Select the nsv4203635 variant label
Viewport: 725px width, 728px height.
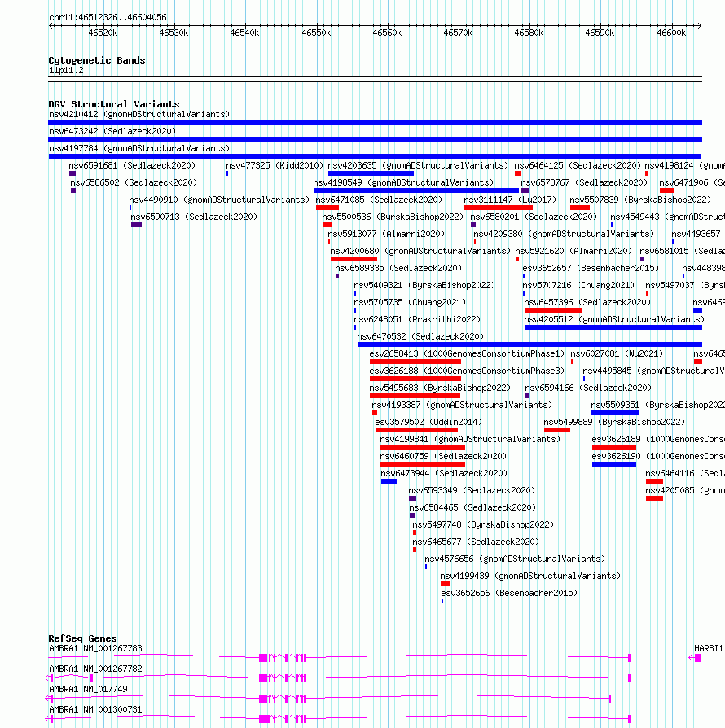pyautogui.click(x=418, y=166)
